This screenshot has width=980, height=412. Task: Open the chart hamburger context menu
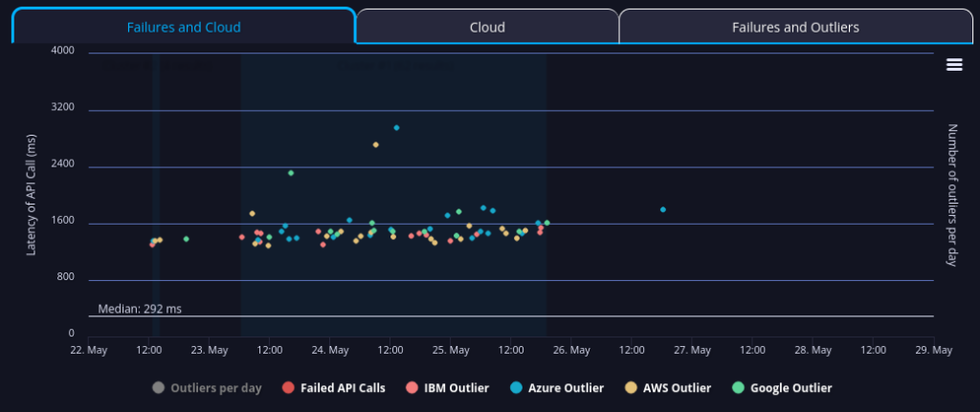(x=954, y=65)
